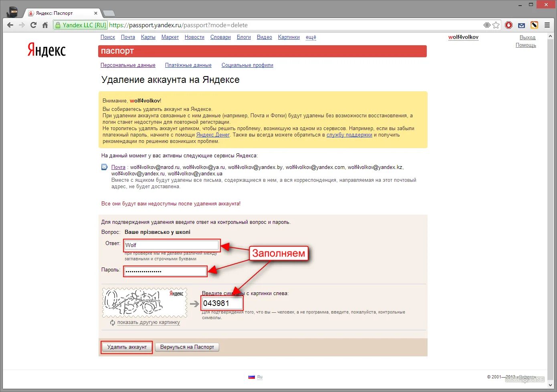Click the паспорт red header title
This screenshot has height=392, width=557.
point(117,51)
